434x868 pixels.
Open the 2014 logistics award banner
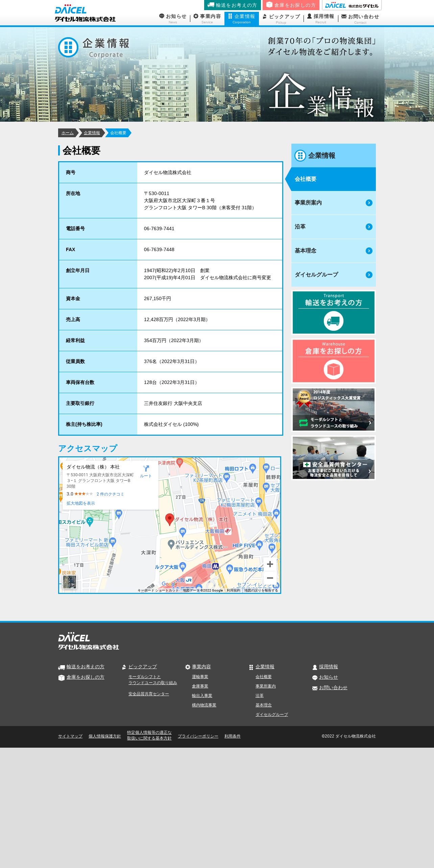(x=334, y=409)
